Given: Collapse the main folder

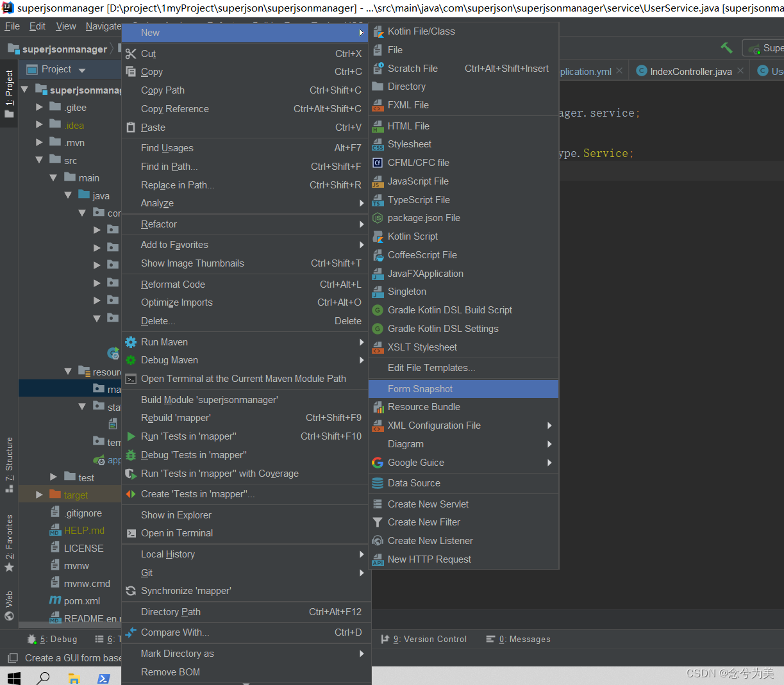Looking at the screenshot, I should [54, 177].
